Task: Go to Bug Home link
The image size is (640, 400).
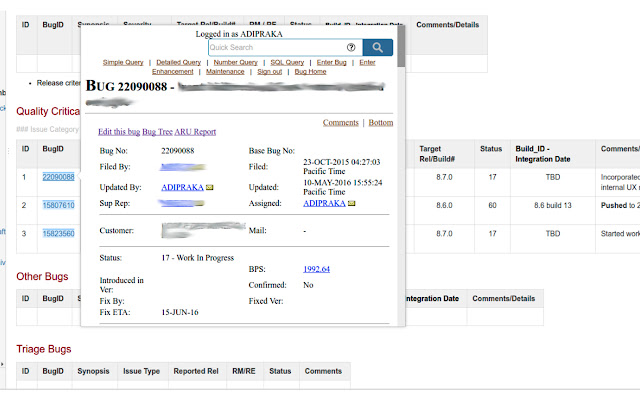Action: coord(310,72)
